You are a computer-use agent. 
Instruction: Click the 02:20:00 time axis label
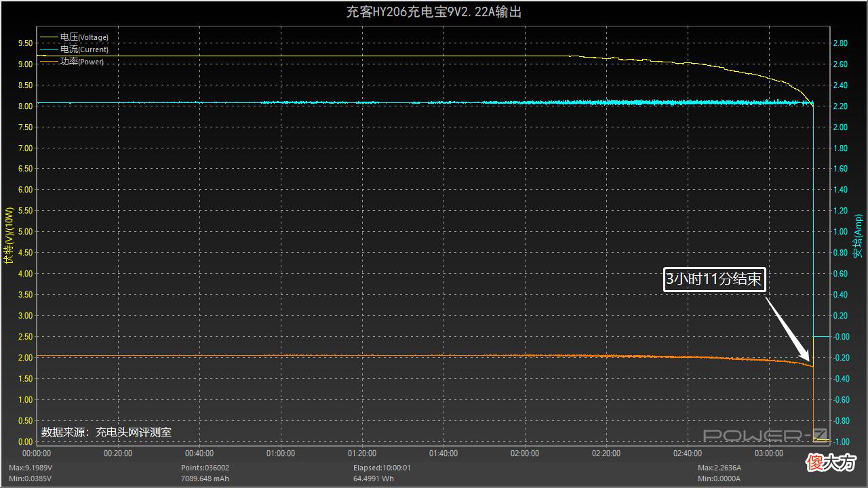pos(606,453)
